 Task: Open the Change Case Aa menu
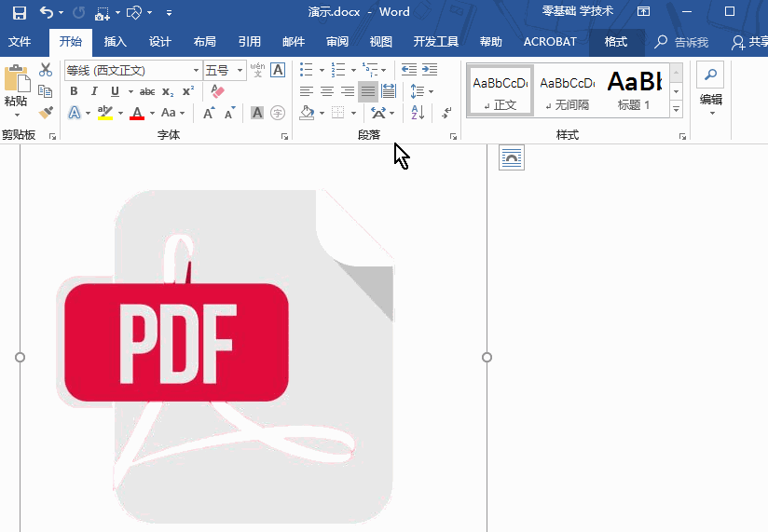[x=173, y=113]
